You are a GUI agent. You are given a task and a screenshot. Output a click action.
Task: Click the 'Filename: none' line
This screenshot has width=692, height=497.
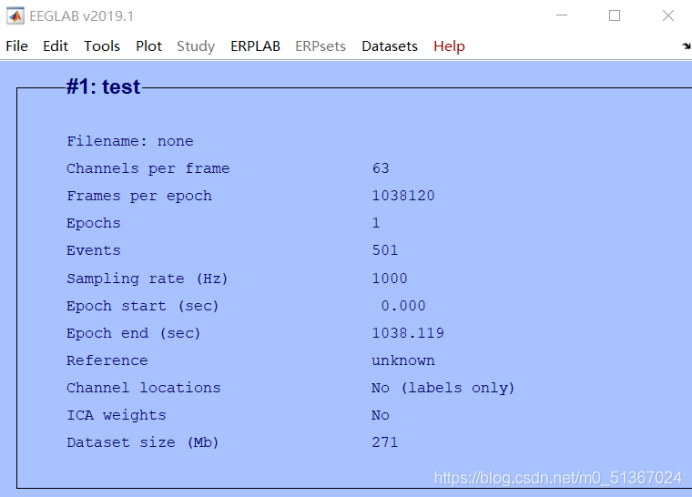pos(130,141)
